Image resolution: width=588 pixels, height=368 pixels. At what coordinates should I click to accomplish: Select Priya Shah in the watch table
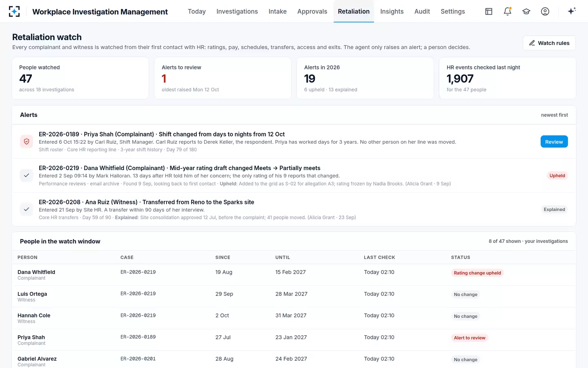tap(31, 337)
